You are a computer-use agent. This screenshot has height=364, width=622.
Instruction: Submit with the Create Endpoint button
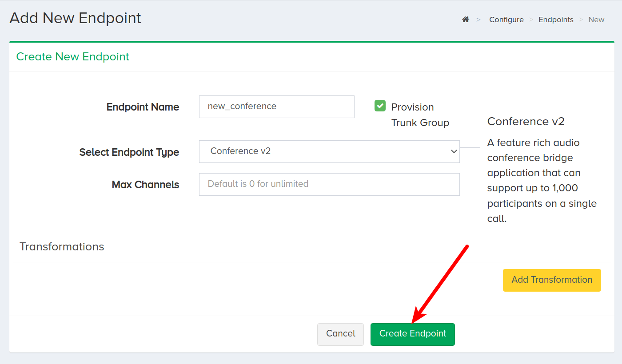[x=413, y=334]
